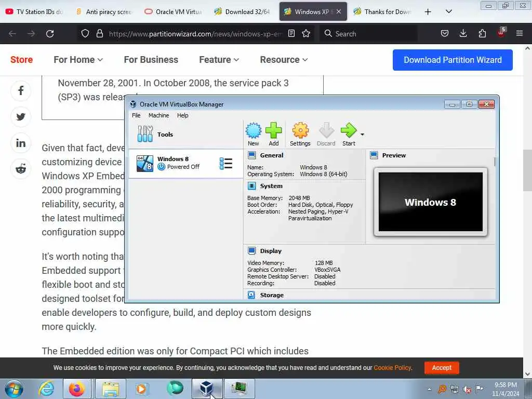Launch Internet Explorer from taskbar
532x399 pixels.
(x=46, y=389)
